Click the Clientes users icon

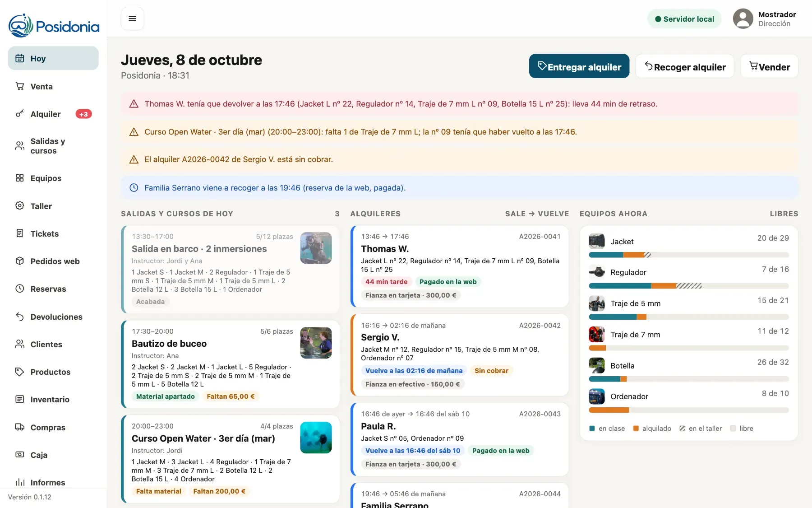pos(20,344)
